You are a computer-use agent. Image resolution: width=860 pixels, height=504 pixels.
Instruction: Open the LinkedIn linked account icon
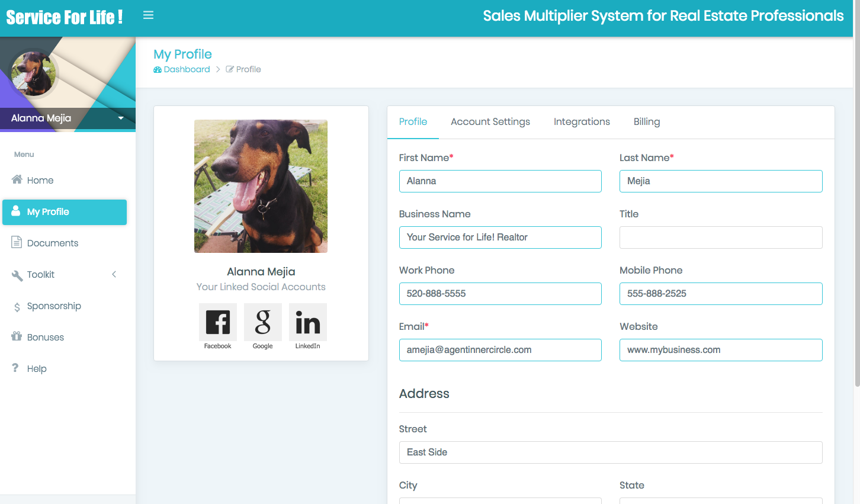(x=307, y=322)
